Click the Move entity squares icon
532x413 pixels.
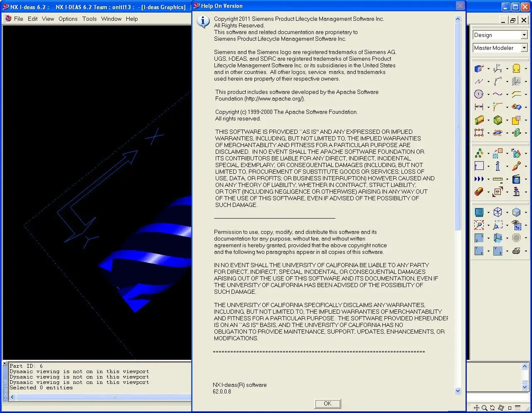click(x=498, y=153)
